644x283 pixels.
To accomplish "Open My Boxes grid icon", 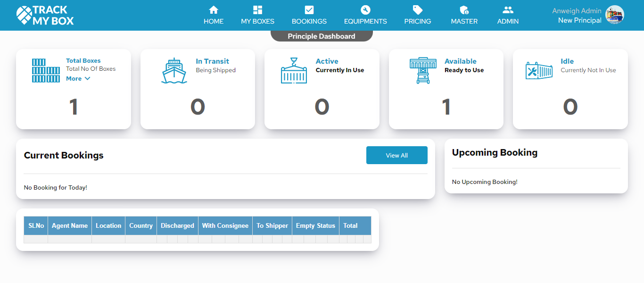I will point(257,10).
